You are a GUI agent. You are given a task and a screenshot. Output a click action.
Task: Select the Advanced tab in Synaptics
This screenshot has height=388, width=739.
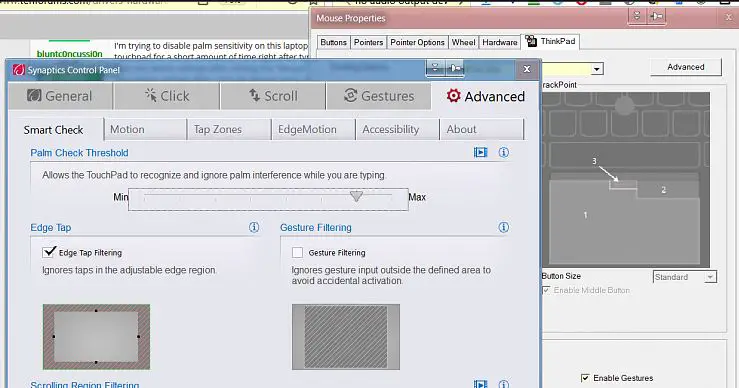tap(485, 96)
